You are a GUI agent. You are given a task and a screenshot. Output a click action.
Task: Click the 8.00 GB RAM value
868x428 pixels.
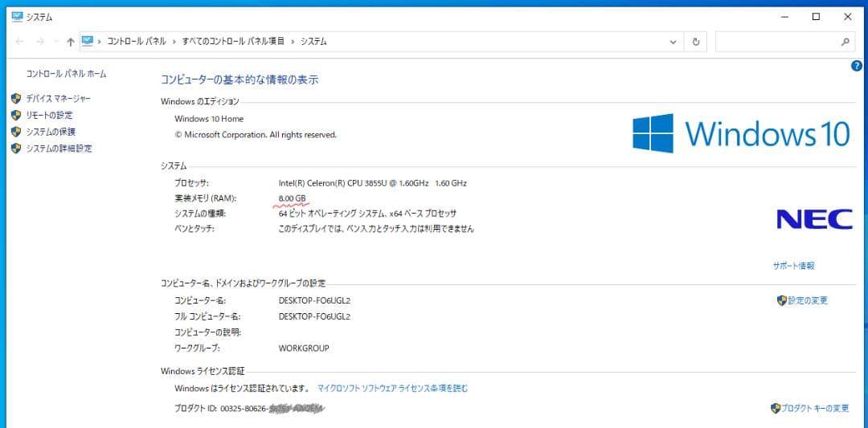(x=293, y=198)
